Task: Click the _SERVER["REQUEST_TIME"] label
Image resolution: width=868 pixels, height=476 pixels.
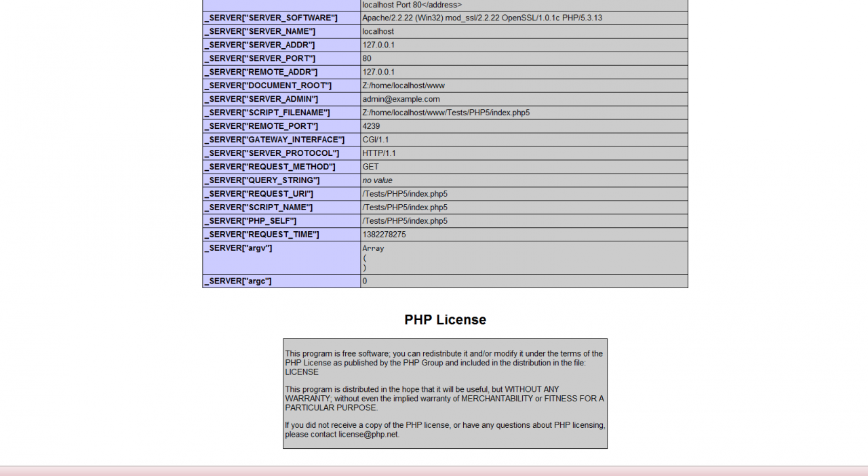Action: (262, 235)
